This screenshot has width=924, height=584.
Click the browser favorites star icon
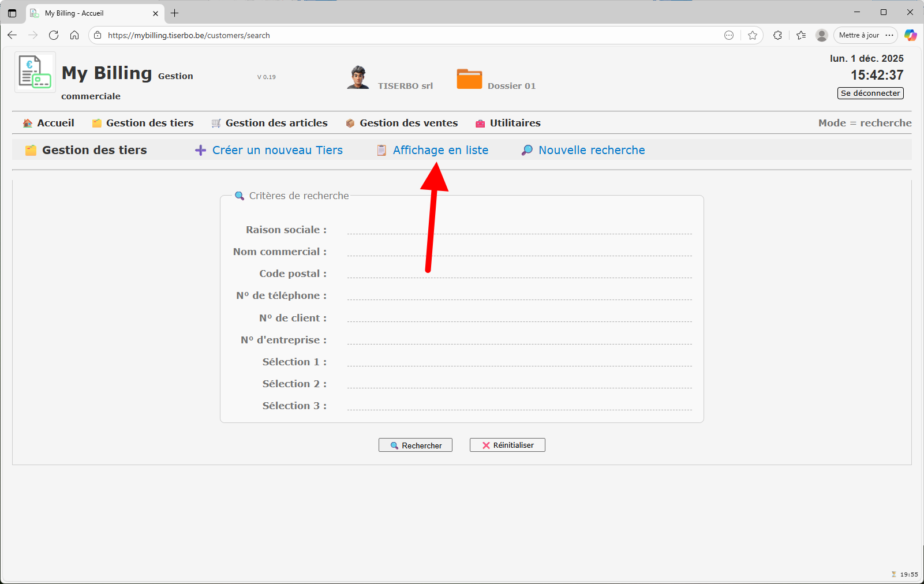(x=753, y=35)
